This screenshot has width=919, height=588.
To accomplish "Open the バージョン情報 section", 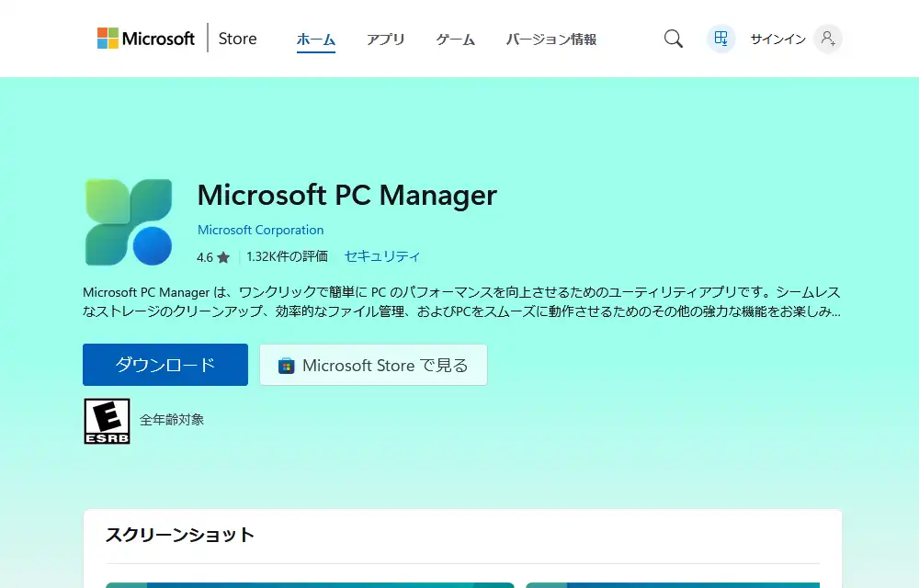I will (550, 40).
